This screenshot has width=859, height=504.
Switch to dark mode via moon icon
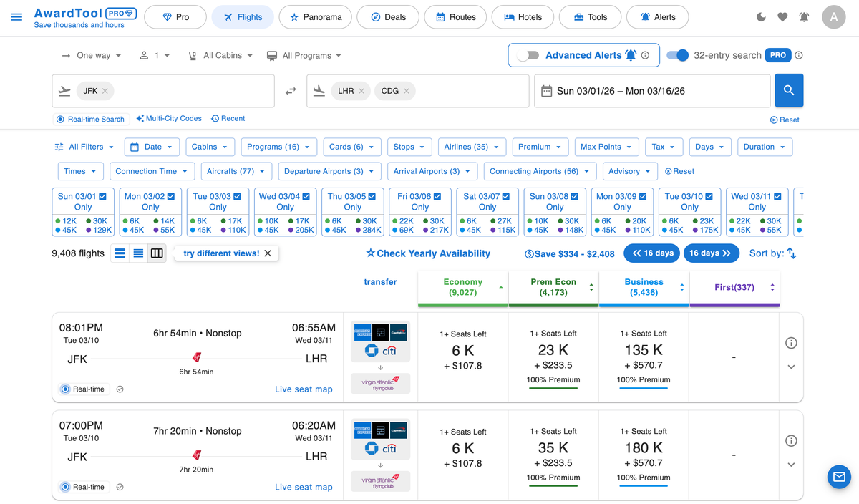point(761,16)
